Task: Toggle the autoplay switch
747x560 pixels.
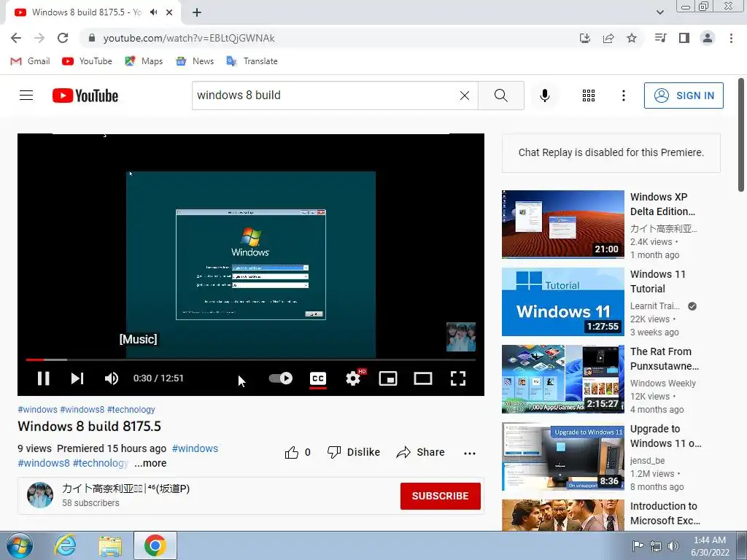Action: [x=281, y=378]
